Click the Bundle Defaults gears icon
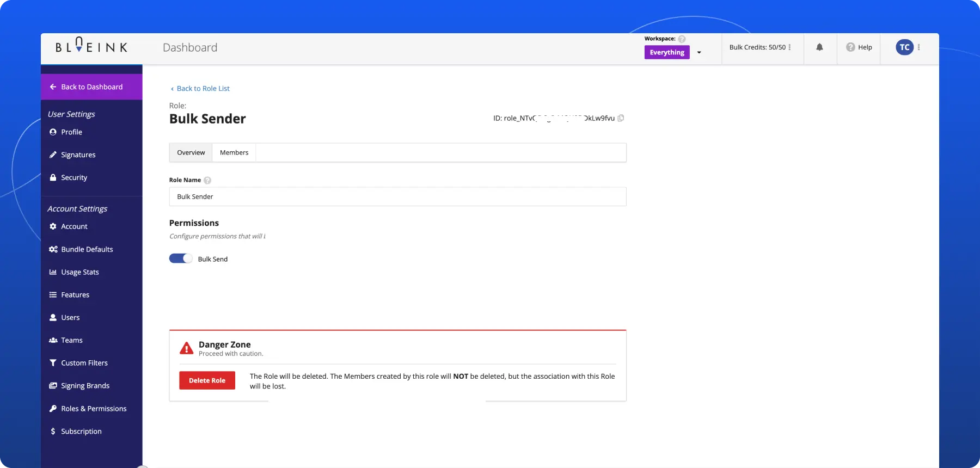 point(53,249)
